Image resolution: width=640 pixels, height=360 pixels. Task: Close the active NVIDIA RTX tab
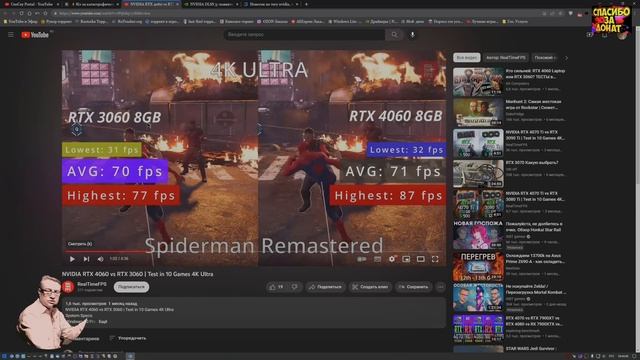tap(177, 4)
